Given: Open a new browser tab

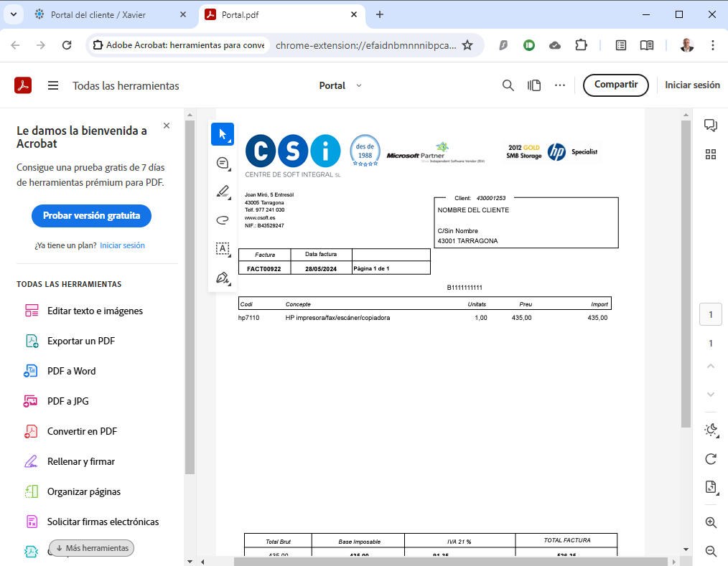Looking at the screenshot, I should tap(379, 14).
